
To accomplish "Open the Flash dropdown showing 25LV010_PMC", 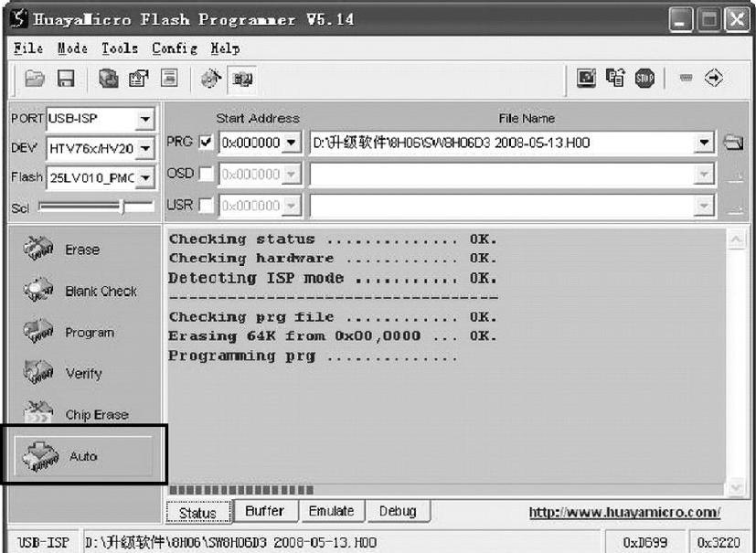I will 145,178.
